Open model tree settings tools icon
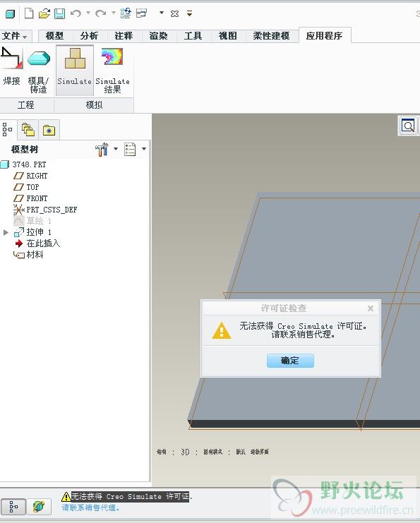Image resolution: width=420 pixels, height=523 pixels. click(102, 149)
